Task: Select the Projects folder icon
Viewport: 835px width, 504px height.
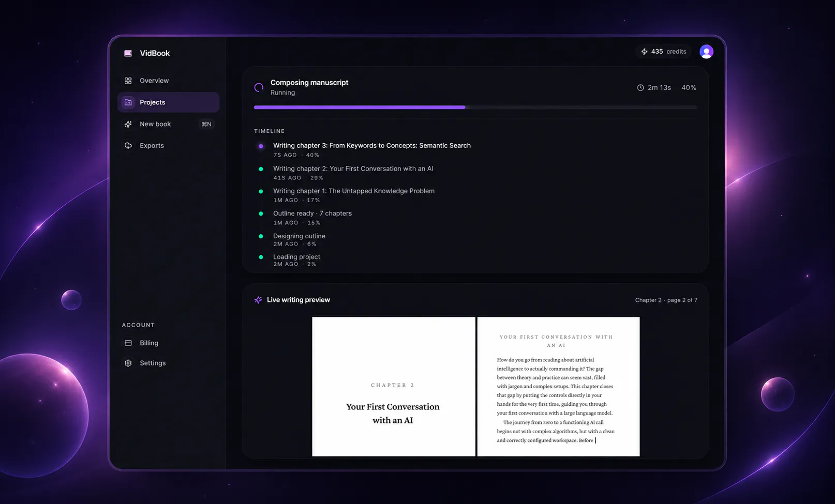Action: (128, 102)
